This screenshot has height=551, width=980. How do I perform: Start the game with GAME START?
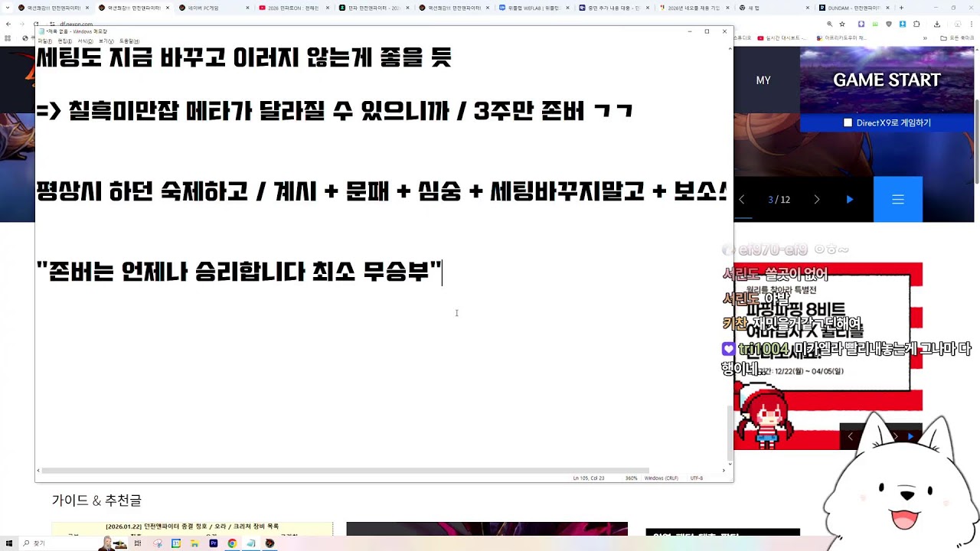click(886, 80)
